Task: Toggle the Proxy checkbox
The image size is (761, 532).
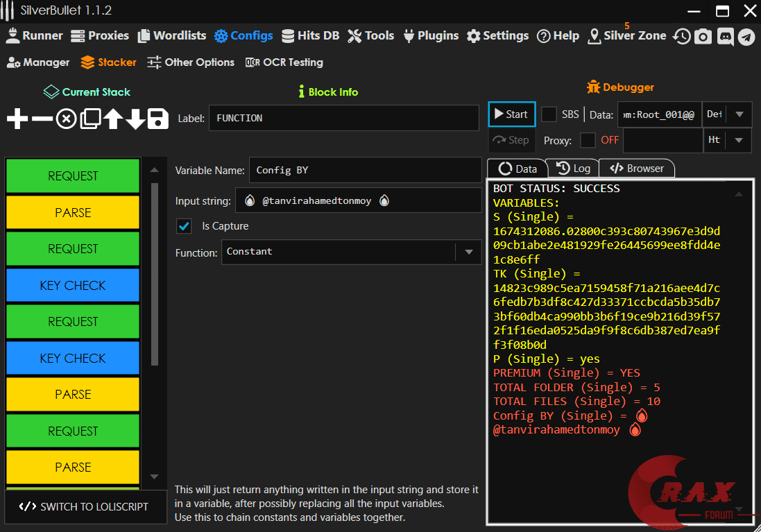Action: click(588, 140)
